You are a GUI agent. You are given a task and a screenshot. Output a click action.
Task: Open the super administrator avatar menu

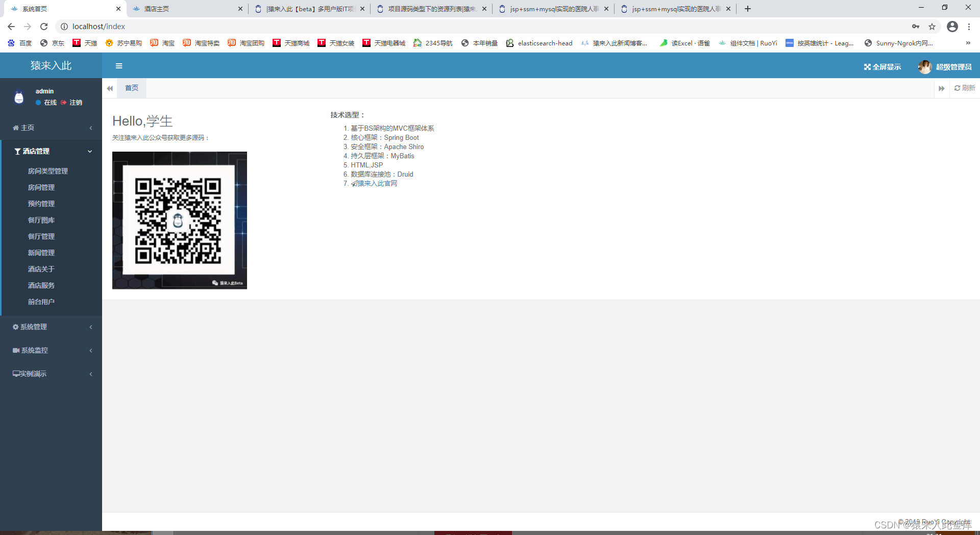click(x=945, y=67)
